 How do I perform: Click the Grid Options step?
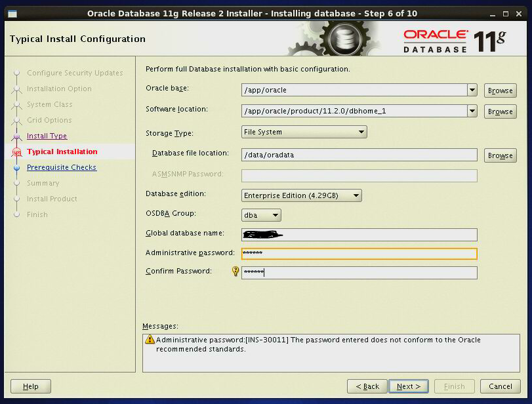[49, 120]
